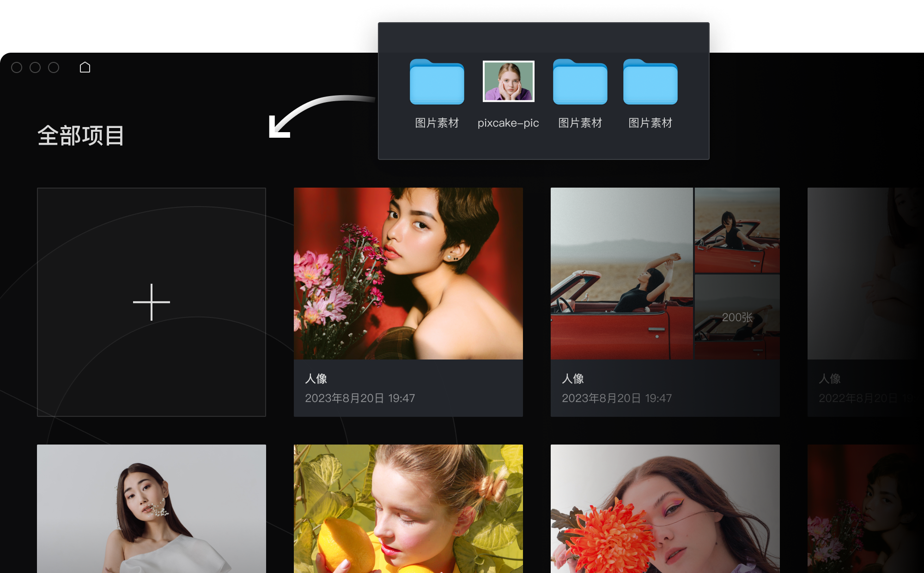Click date 2023年8月20日 19:47 under flower portrait

(x=360, y=398)
